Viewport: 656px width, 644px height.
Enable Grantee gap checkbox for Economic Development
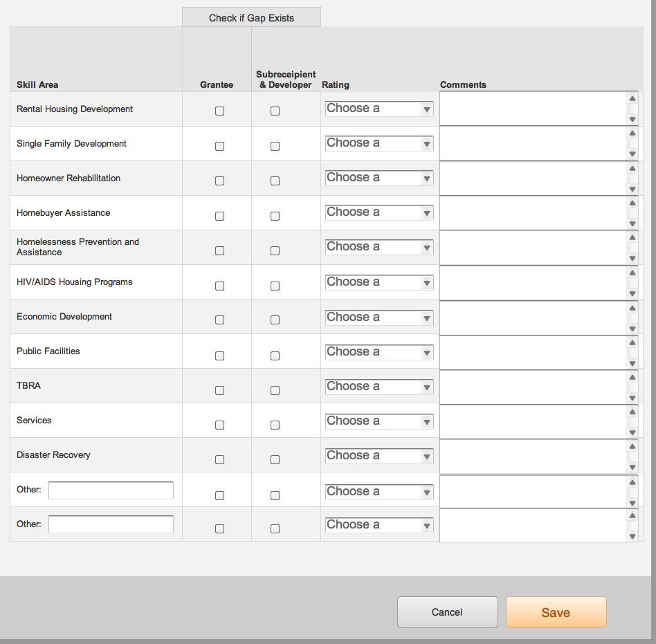[x=219, y=320]
